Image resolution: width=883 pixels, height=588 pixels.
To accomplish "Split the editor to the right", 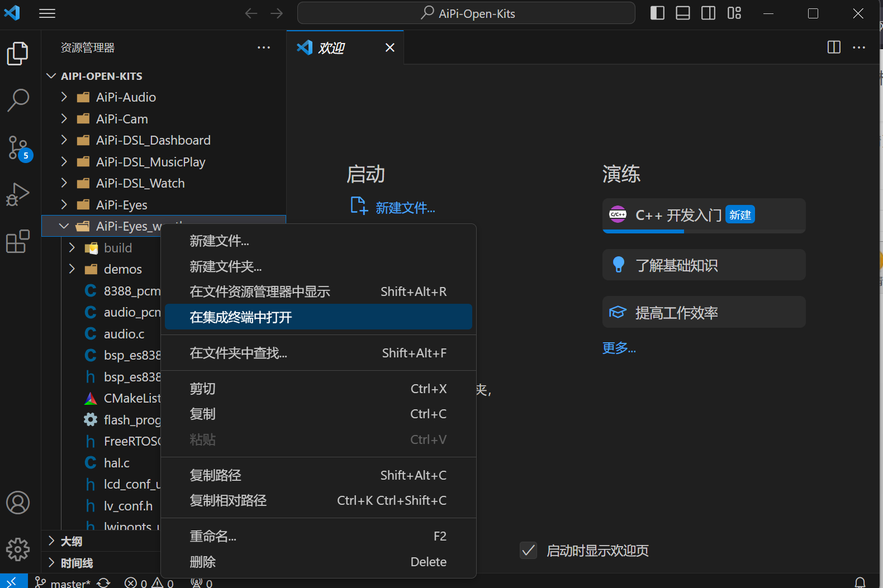I will tap(834, 47).
